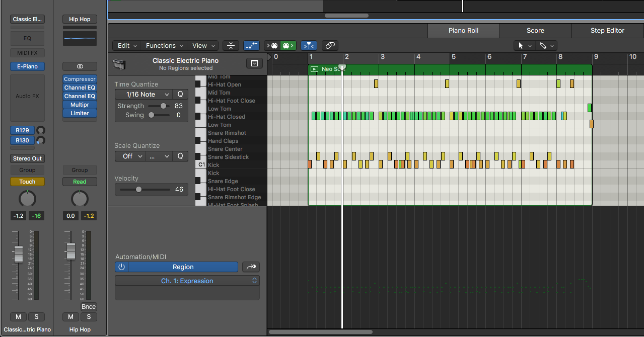Click the Classic Electric Piano volume fader

coord(19,254)
